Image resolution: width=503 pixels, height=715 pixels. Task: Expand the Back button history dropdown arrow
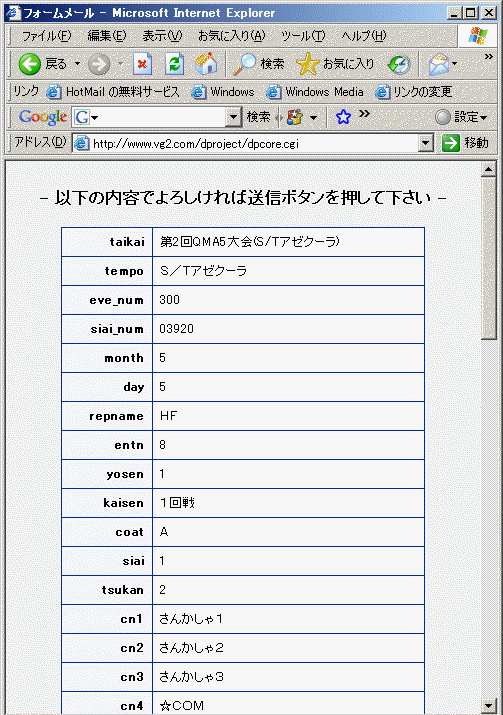78,64
